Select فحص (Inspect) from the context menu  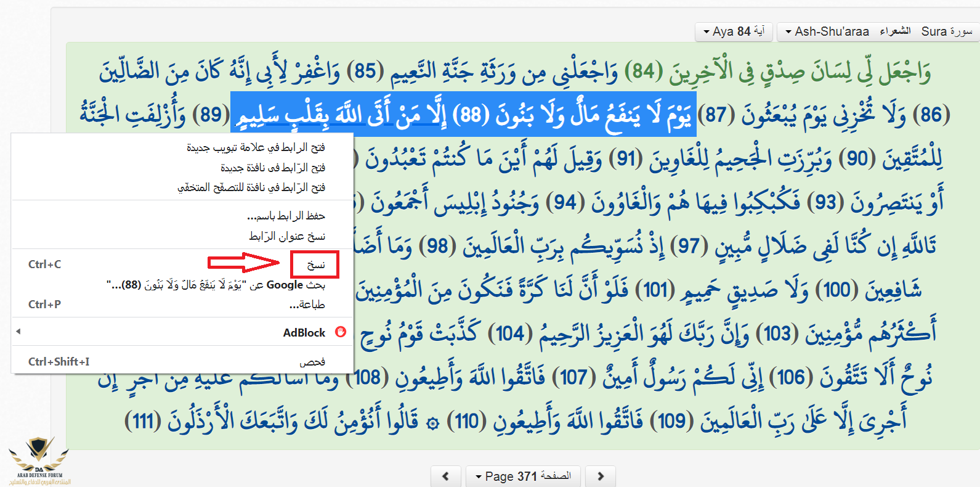312,362
